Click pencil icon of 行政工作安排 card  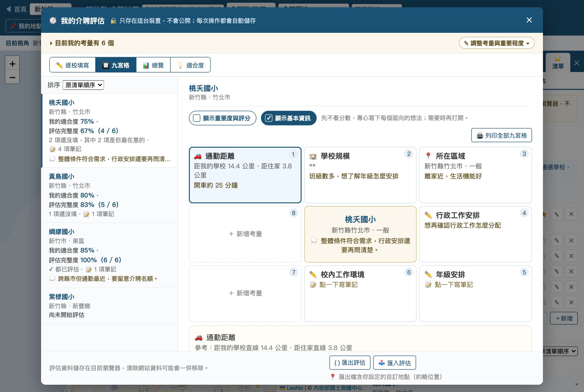pyautogui.click(x=428, y=215)
